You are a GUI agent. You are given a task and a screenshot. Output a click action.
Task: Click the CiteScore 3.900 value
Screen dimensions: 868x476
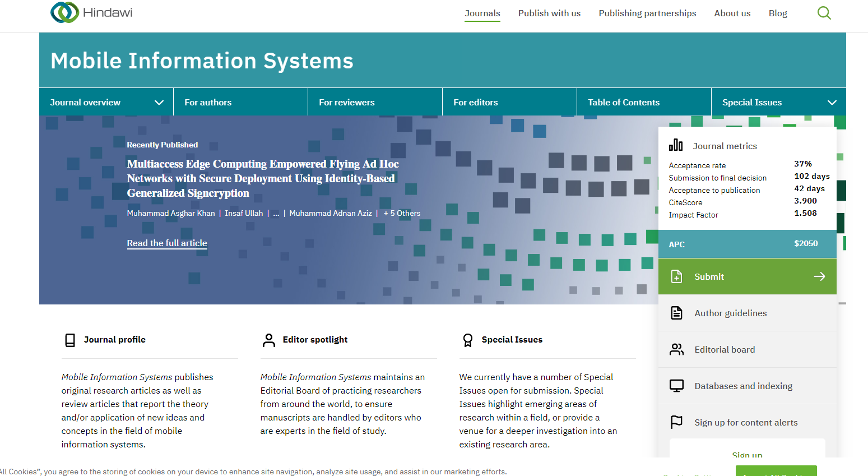point(805,201)
